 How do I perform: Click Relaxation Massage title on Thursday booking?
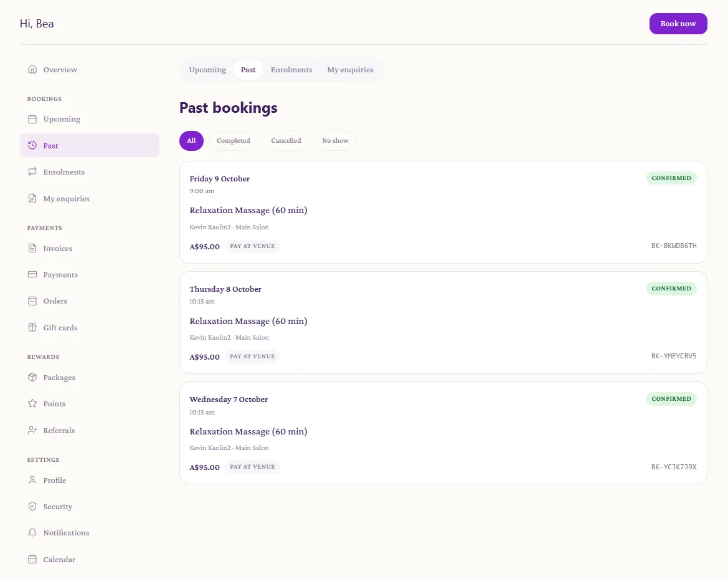(248, 321)
